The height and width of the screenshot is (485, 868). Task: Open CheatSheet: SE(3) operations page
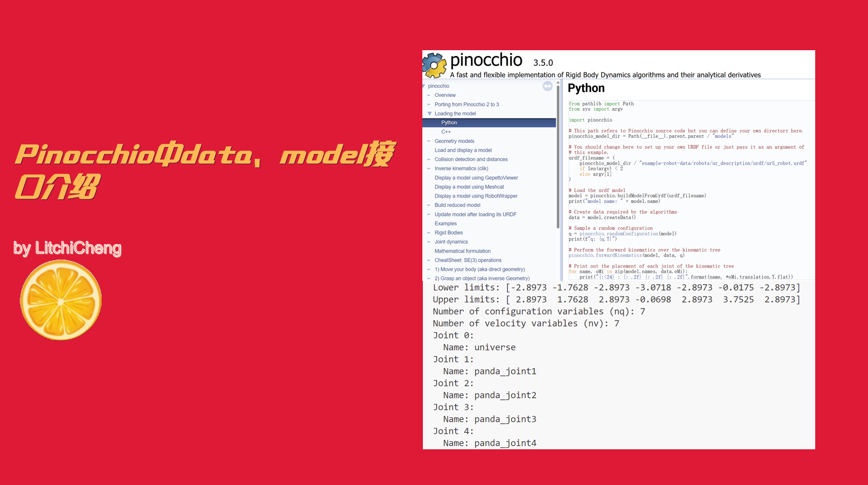[468, 260]
